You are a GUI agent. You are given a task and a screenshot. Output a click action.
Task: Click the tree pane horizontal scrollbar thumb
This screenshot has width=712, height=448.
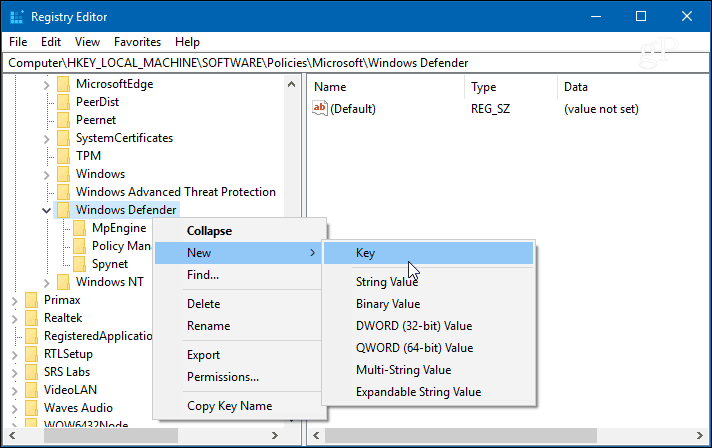coord(110,436)
